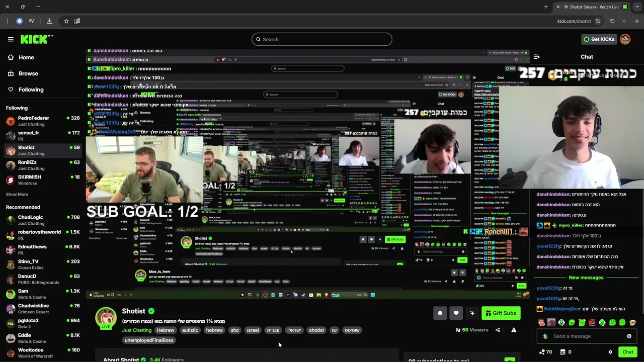Open the Just Chatting category link
The image size is (644, 362).
[x=136, y=330]
